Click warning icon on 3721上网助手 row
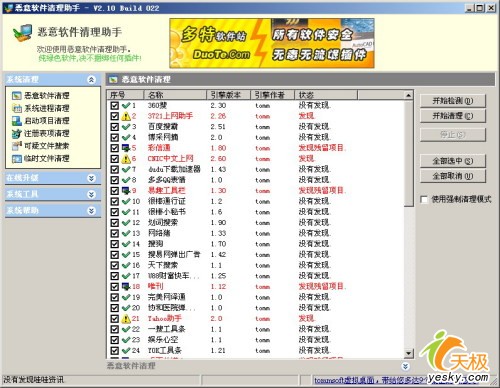 pyautogui.click(x=126, y=116)
